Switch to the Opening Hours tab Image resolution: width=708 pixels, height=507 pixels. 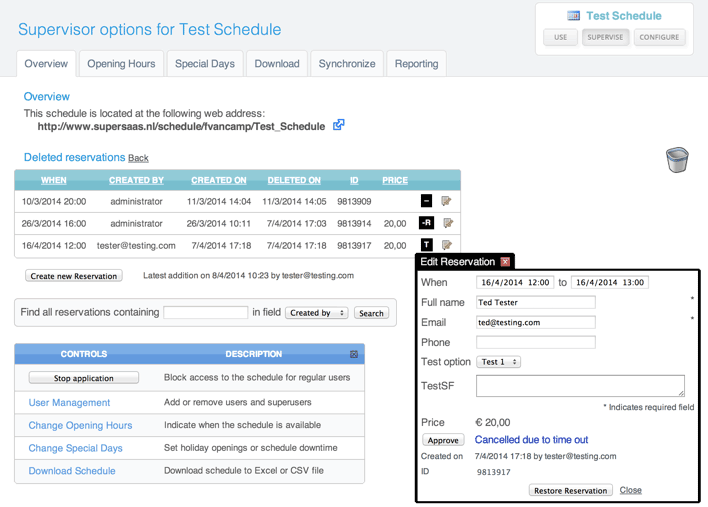[x=121, y=64]
